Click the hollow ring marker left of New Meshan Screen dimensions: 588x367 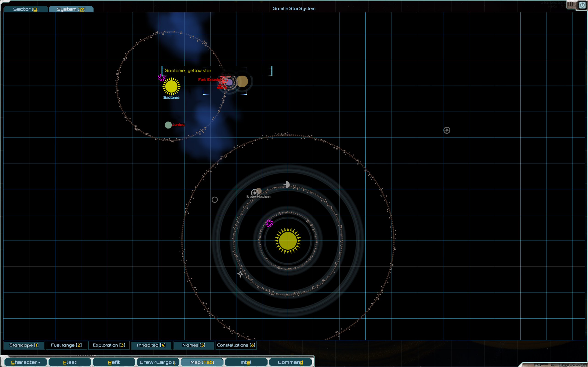pos(215,200)
